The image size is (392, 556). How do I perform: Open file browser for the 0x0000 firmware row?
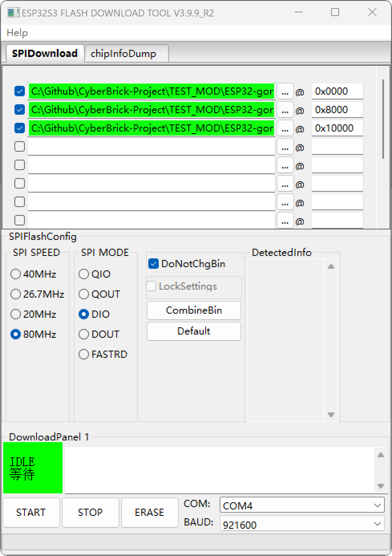click(x=285, y=91)
